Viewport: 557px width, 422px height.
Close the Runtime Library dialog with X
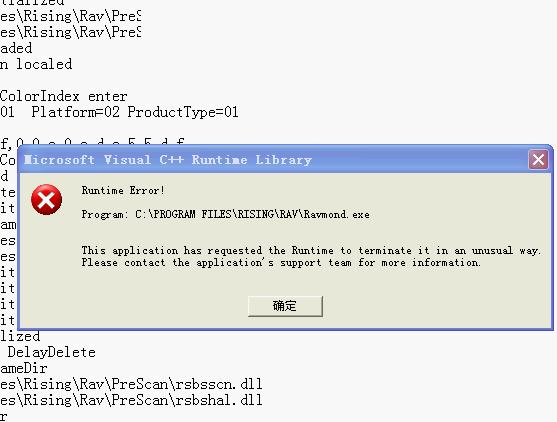pyautogui.click(x=538, y=160)
